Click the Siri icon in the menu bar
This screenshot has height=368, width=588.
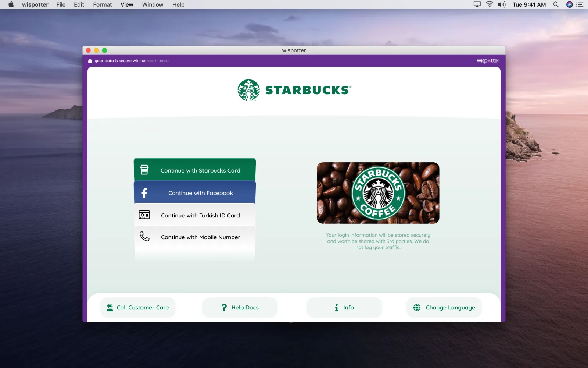570,4
